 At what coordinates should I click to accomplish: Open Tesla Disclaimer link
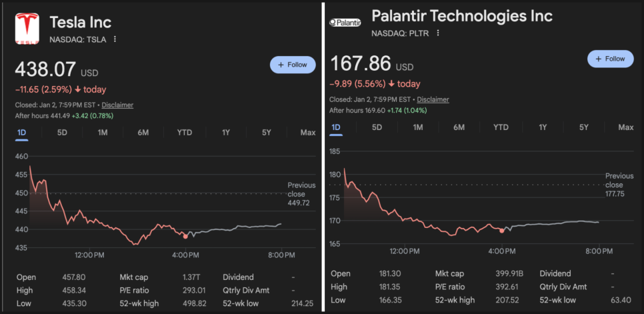point(119,105)
